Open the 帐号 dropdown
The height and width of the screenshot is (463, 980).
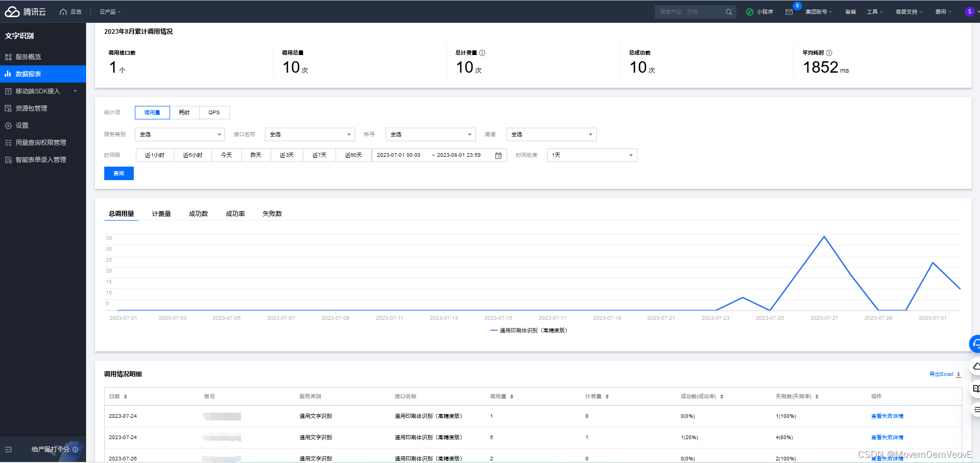[431, 134]
